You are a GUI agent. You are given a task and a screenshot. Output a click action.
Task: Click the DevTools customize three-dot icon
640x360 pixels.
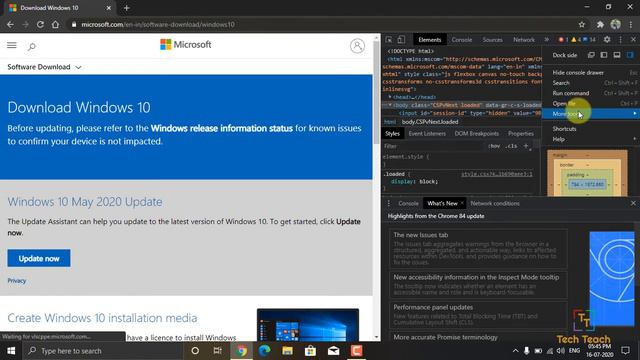(x=620, y=40)
